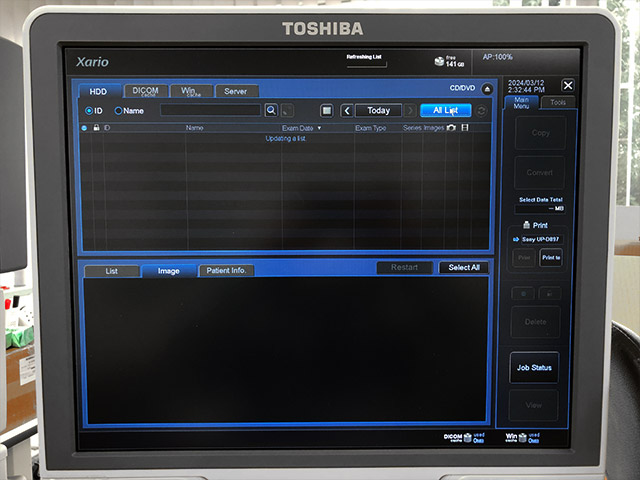Open the Server tab
The width and height of the screenshot is (640, 480).
236,91
